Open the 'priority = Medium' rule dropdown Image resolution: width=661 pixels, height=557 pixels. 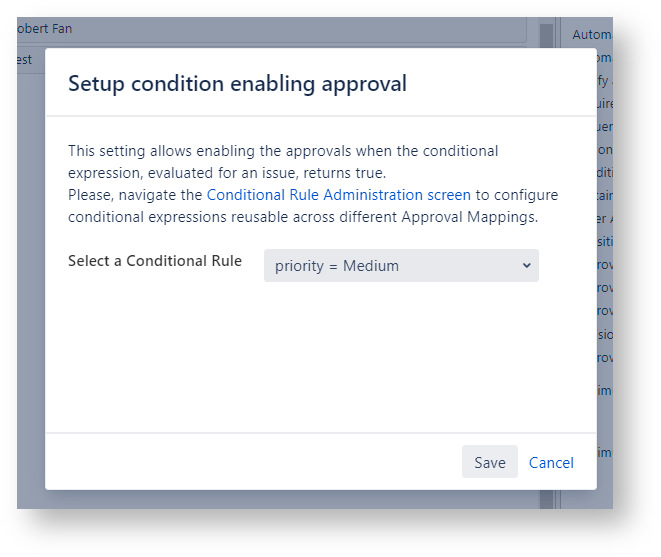point(400,266)
